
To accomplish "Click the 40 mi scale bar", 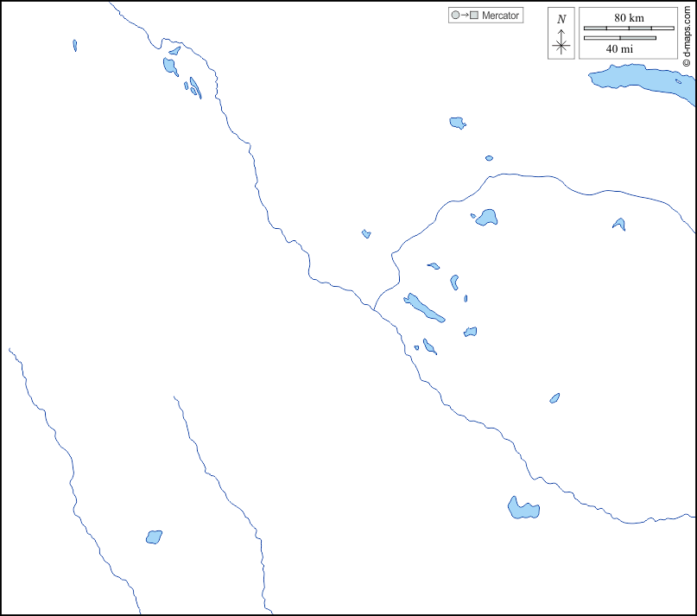I will [619, 38].
